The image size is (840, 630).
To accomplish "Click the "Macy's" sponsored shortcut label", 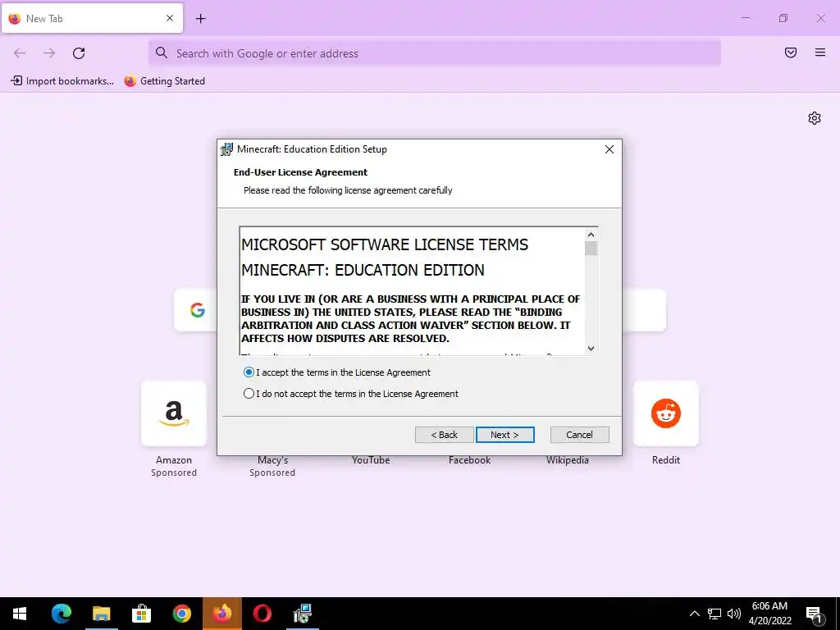I will (x=272, y=460).
